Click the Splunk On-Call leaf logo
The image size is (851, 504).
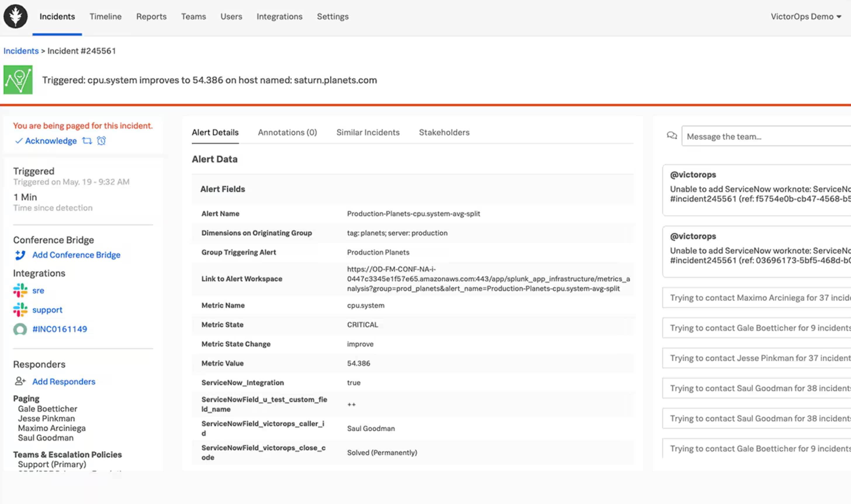coord(15,16)
